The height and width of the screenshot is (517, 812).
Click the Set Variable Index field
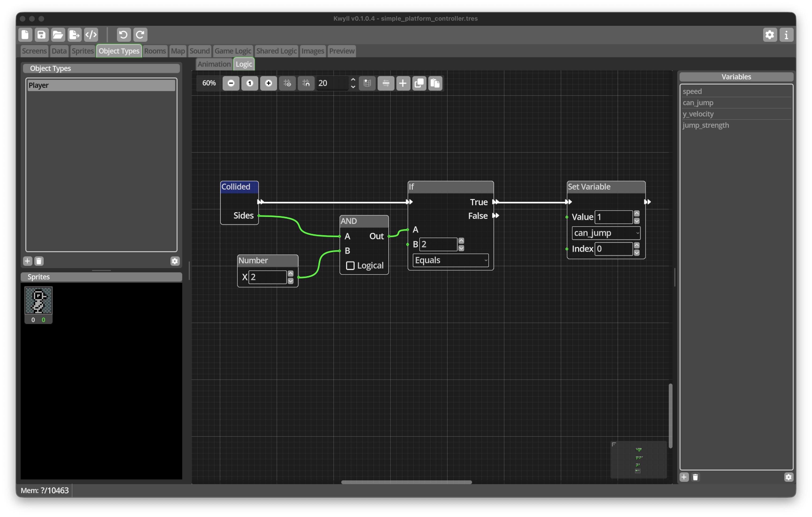(x=614, y=249)
